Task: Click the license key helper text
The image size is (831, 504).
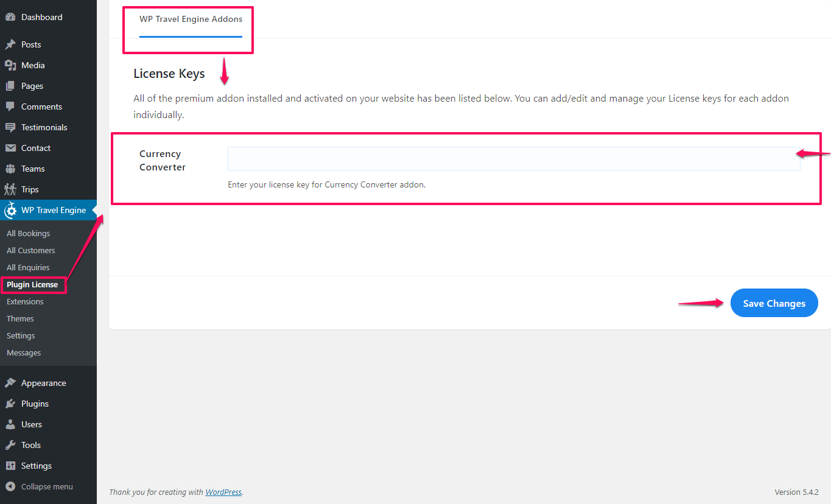Action: pos(326,184)
